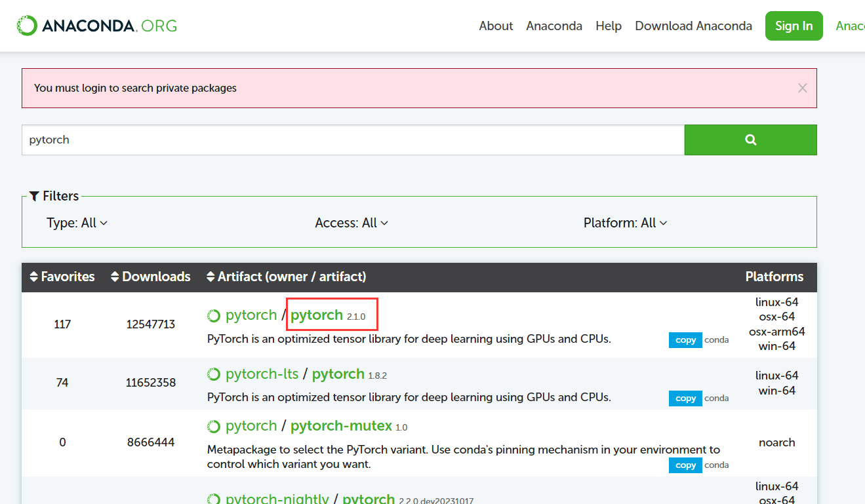
Task: Click the pytorch owner circle icon
Action: click(x=214, y=316)
